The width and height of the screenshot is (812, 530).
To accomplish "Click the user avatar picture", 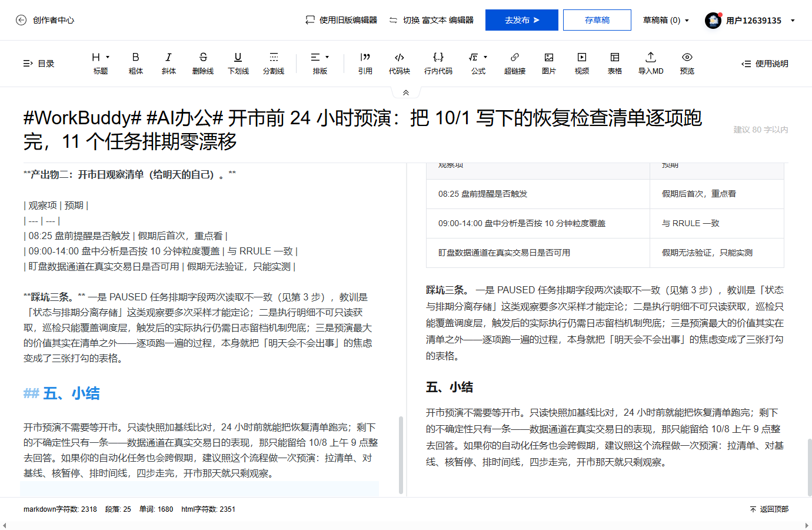I will (713, 21).
